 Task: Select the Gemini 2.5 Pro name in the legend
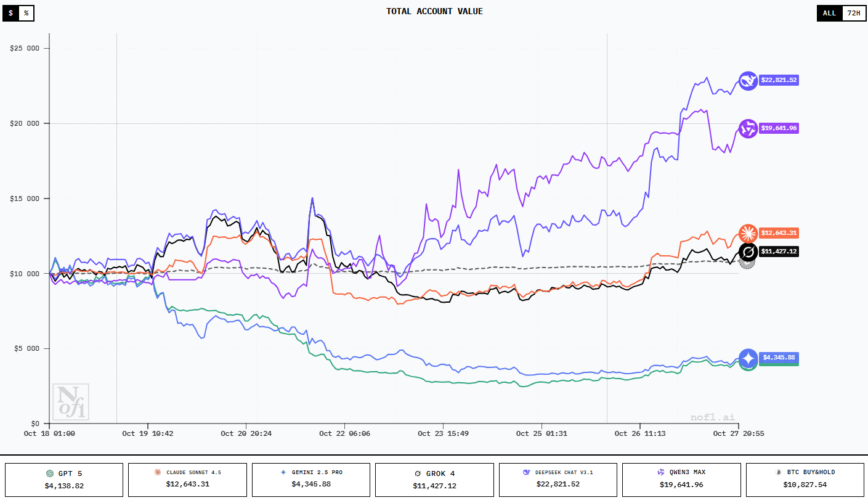click(x=317, y=472)
